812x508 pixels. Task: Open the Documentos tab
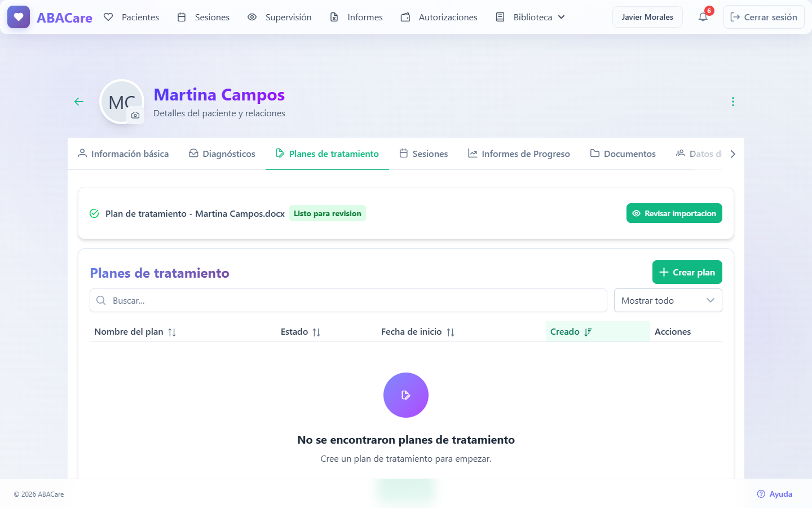(623, 154)
